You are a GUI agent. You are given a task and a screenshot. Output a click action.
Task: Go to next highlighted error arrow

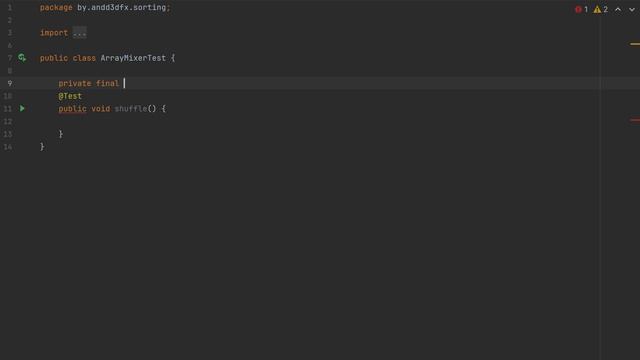(632, 9)
